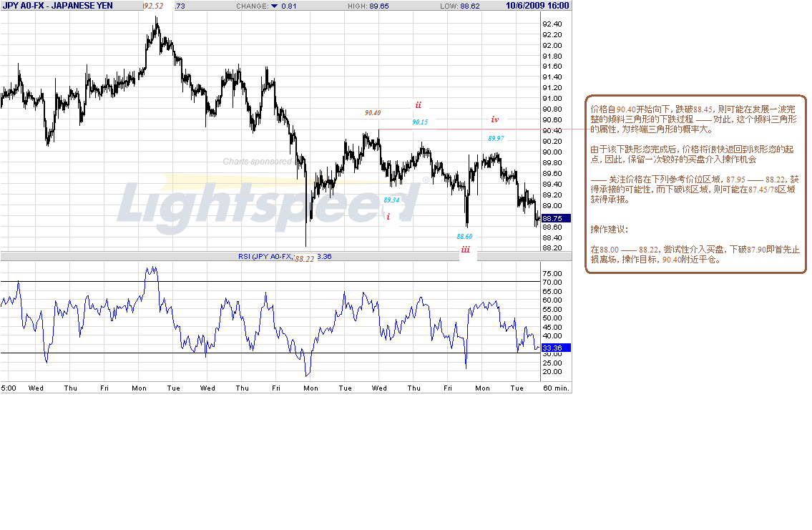Select the HIGH: 89.65 header value
This screenshot has height=530, width=812.
click(368, 6)
